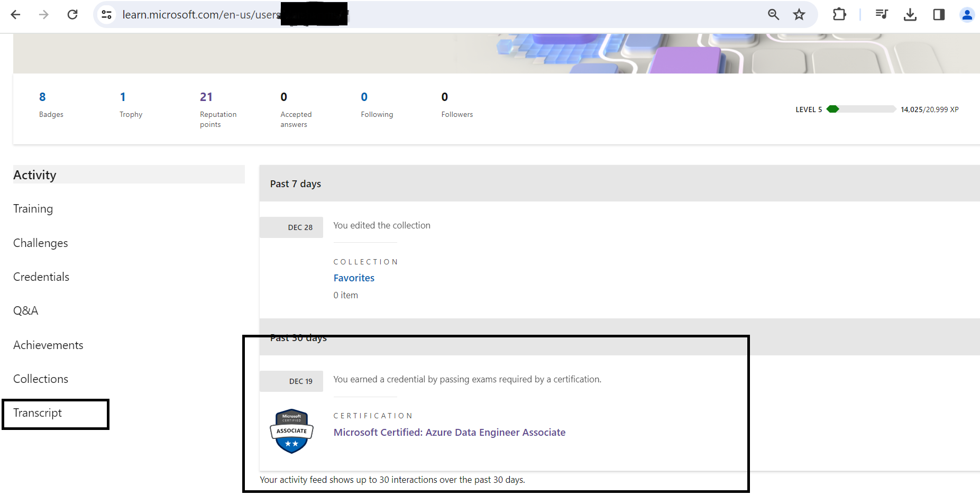Click 'You edited the collection' text
Image resolution: width=980 pixels, height=495 pixels.
tap(382, 225)
